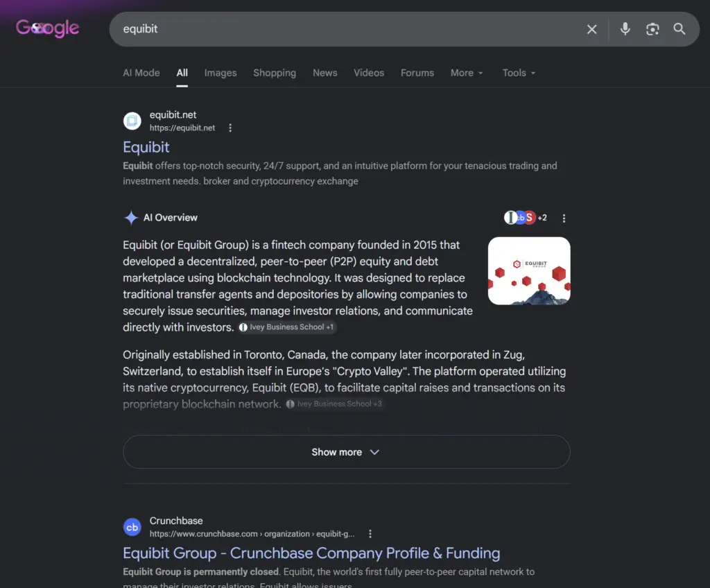Click the Crunchbase site name text

coord(176,521)
